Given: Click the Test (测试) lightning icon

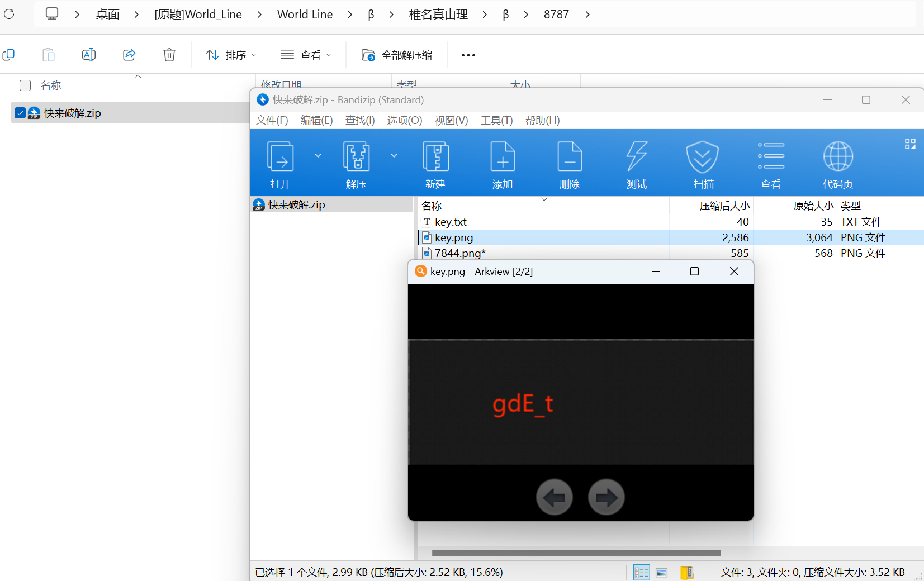Looking at the screenshot, I should pyautogui.click(x=637, y=156).
